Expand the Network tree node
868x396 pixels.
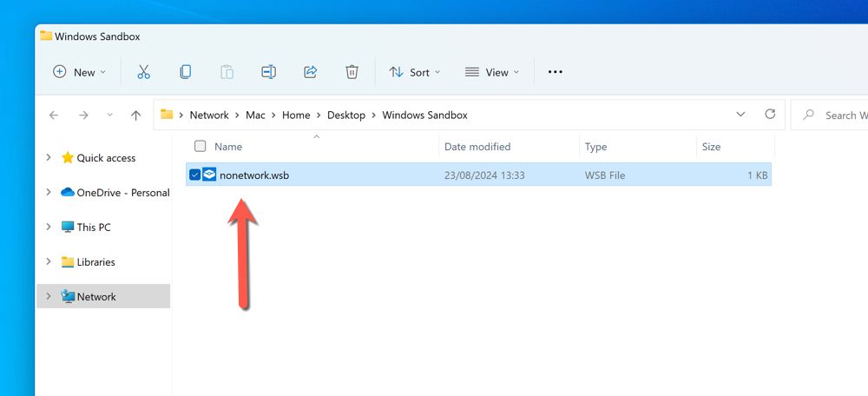click(x=49, y=296)
